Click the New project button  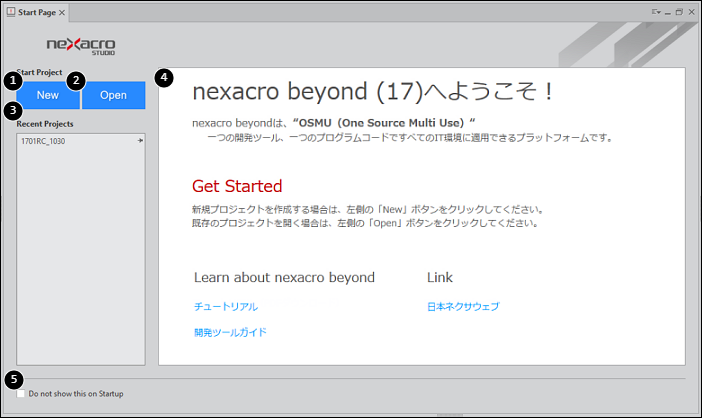48,95
